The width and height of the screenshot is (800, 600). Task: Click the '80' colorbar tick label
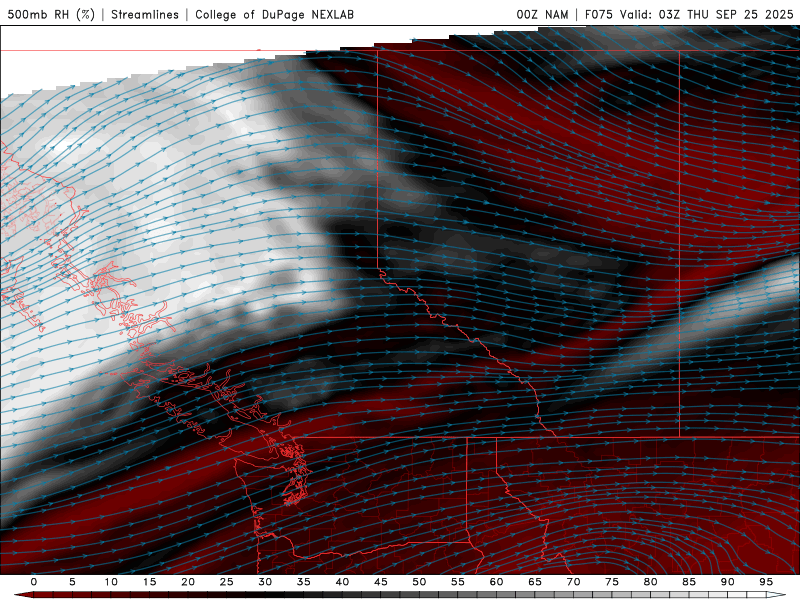click(650, 582)
